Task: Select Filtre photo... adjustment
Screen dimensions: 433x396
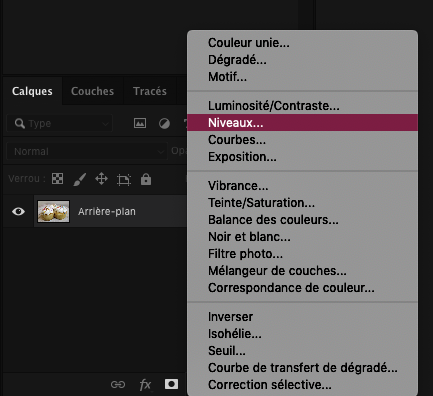Action: pos(302,254)
